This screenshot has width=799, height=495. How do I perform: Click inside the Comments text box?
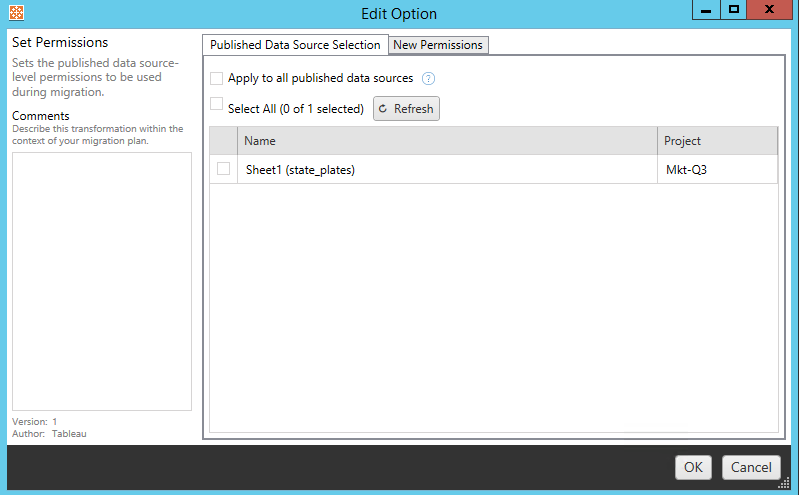[101, 280]
